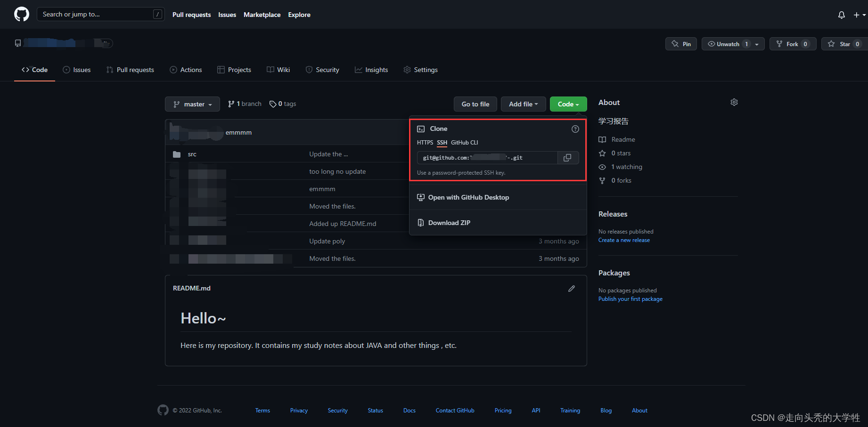This screenshot has width=868, height=427.
Task: Click the GitHub logo in header
Action: (x=22, y=14)
